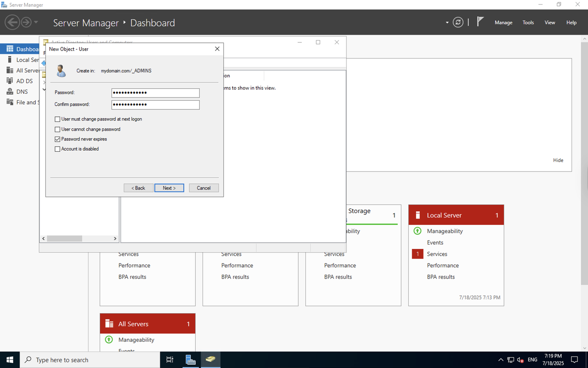This screenshot has height=368, width=588.
Task: Expand dropdown arrow beside refresh icon
Action: 447,23
